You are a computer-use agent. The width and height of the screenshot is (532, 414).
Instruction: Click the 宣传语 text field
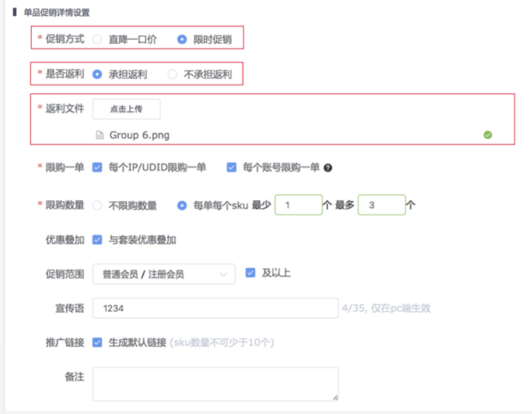tap(215, 308)
